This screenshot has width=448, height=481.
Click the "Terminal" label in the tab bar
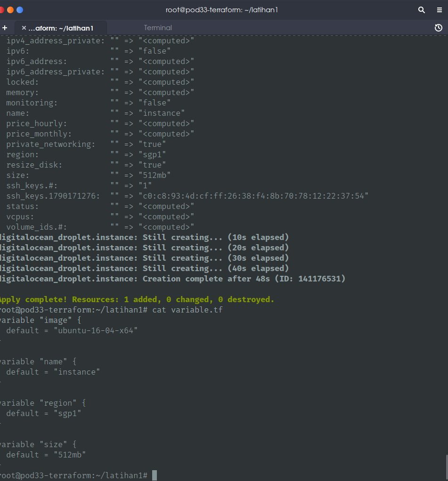pyautogui.click(x=157, y=28)
